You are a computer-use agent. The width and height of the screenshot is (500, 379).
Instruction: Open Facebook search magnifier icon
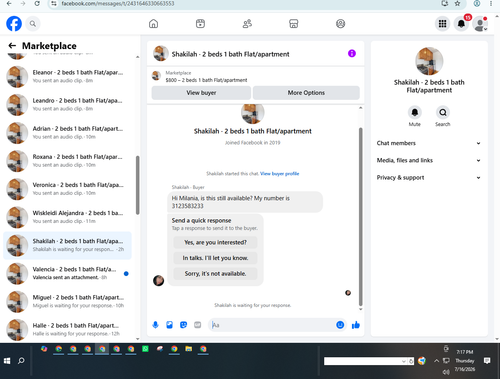[x=33, y=24]
